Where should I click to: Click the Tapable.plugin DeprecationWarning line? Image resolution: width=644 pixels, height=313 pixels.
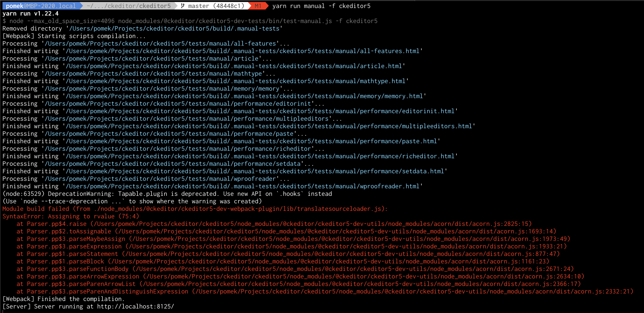tap(167, 194)
